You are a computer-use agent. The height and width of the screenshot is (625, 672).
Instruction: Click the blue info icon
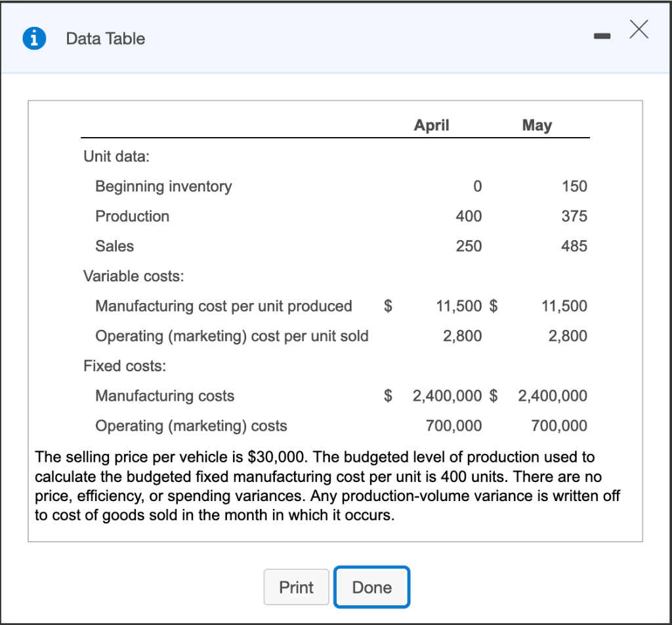point(34,39)
